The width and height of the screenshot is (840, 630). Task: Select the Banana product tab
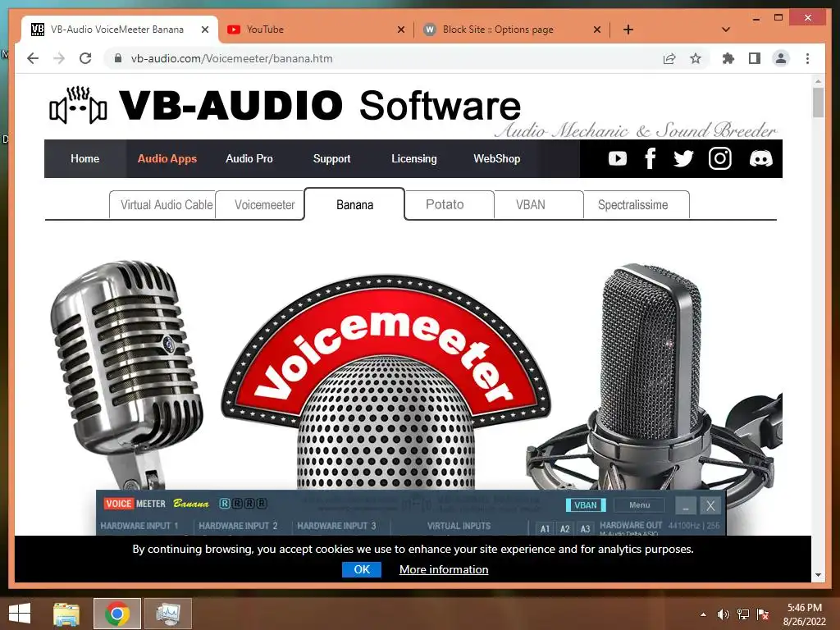click(x=354, y=204)
